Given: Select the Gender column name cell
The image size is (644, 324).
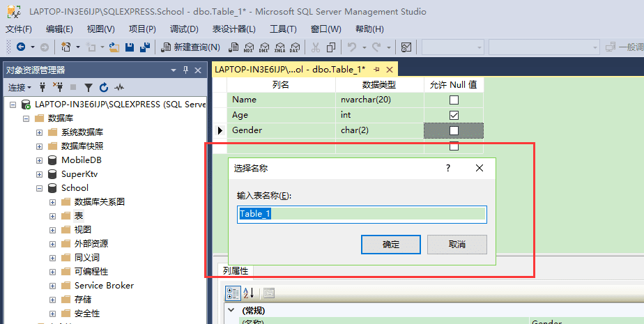Looking at the screenshot, I should tap(281, 130).
